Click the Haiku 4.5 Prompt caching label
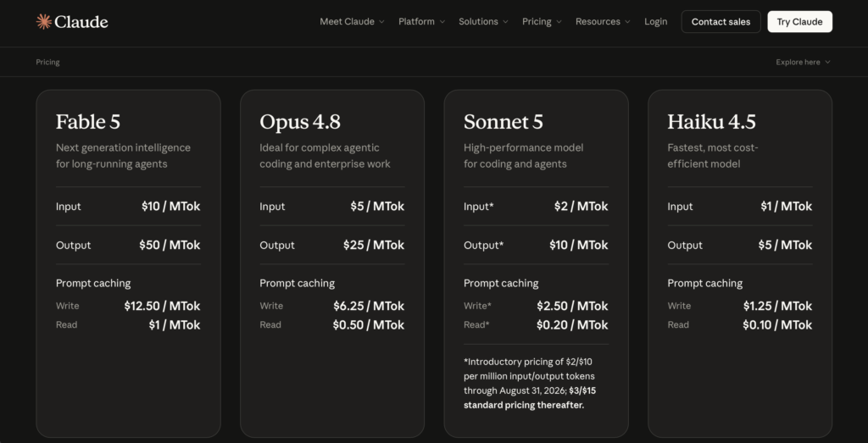The width and height of the screenshot is (868, 443). [x=705, y=283]
